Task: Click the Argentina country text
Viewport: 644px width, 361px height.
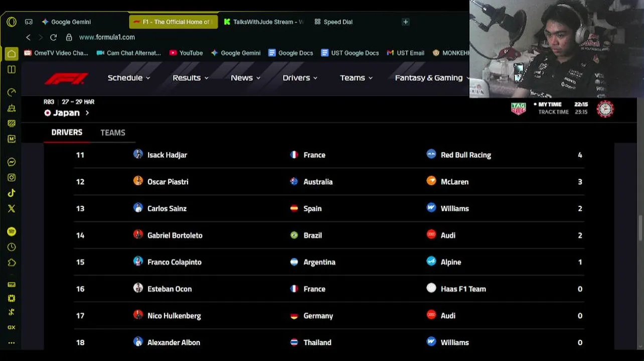Action: [x=319, y=262]
